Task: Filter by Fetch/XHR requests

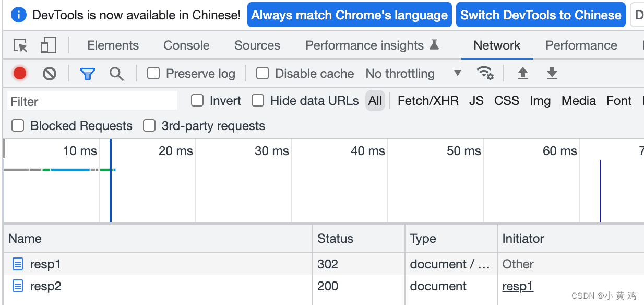Action: (428, 101)
